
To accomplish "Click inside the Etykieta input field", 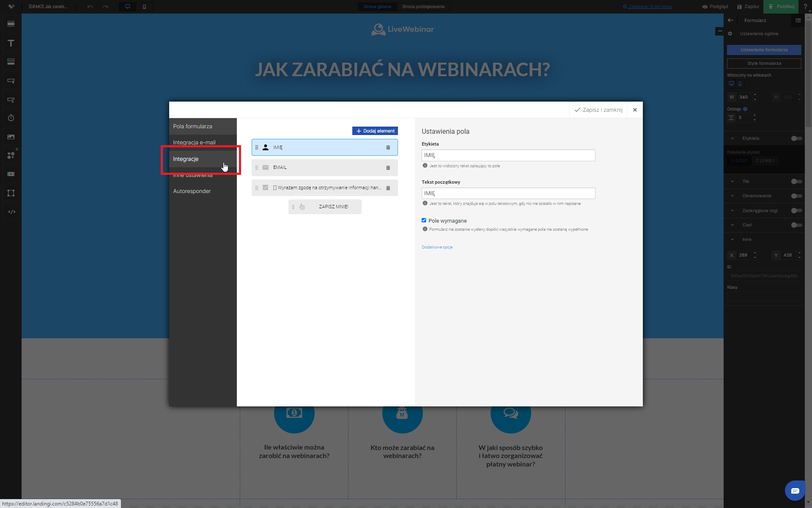I will pyautogui.click(x=508, y=155).
